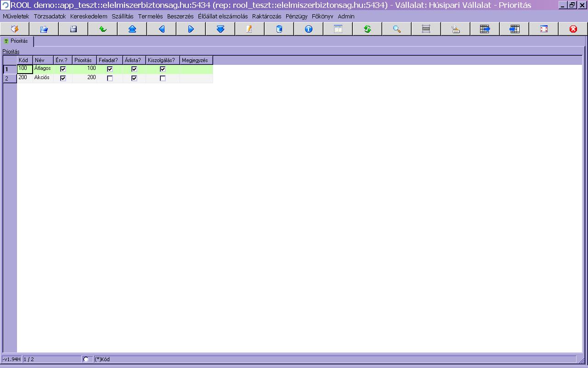Click the fullscreen red corners icon
Image resolution: width=588 pixels, height=368 pixels.
coord(544,29)
